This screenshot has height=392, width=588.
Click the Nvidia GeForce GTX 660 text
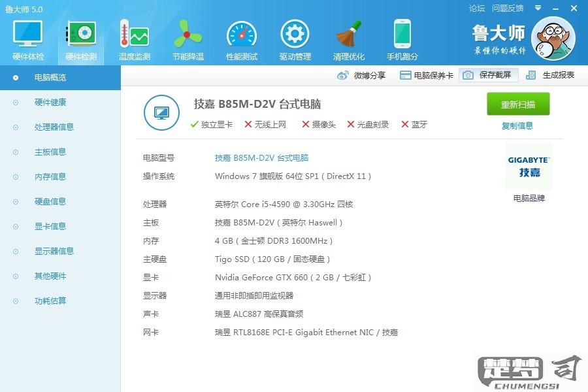(x=293, y=278)
